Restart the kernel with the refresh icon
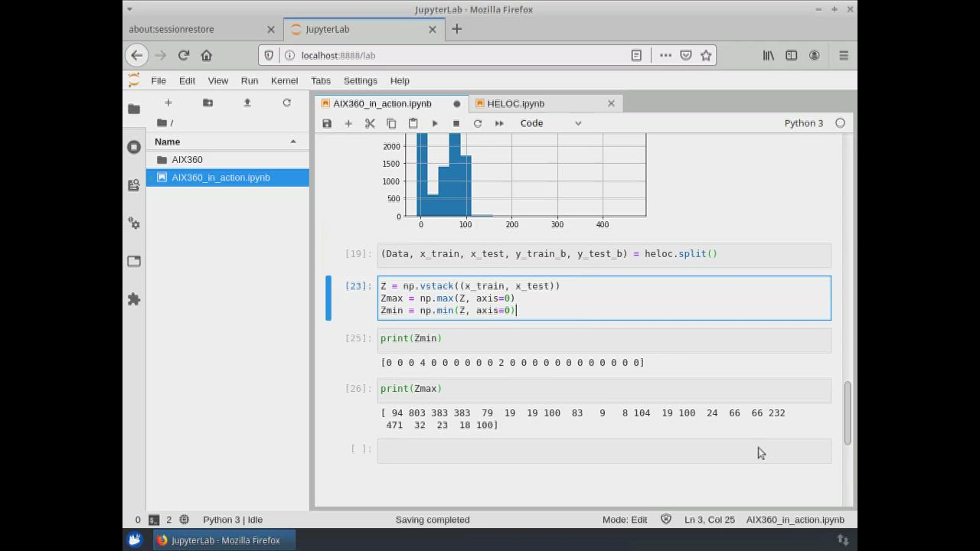This screenshot has width=980, height=551. tap(478, 123)
